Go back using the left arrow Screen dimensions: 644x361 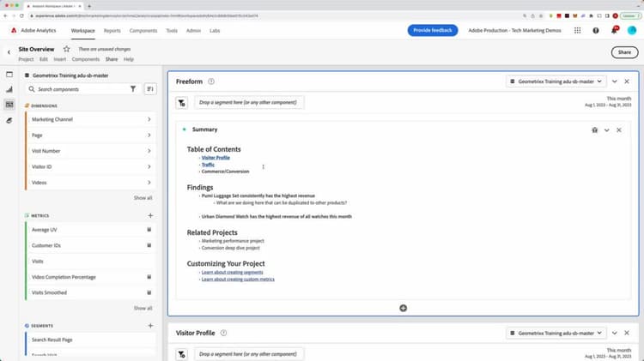tap(9, 52)
